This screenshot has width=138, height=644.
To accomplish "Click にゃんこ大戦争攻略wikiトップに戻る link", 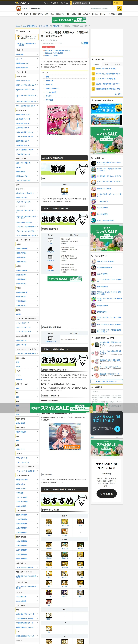I will click(x=27, y=44).
